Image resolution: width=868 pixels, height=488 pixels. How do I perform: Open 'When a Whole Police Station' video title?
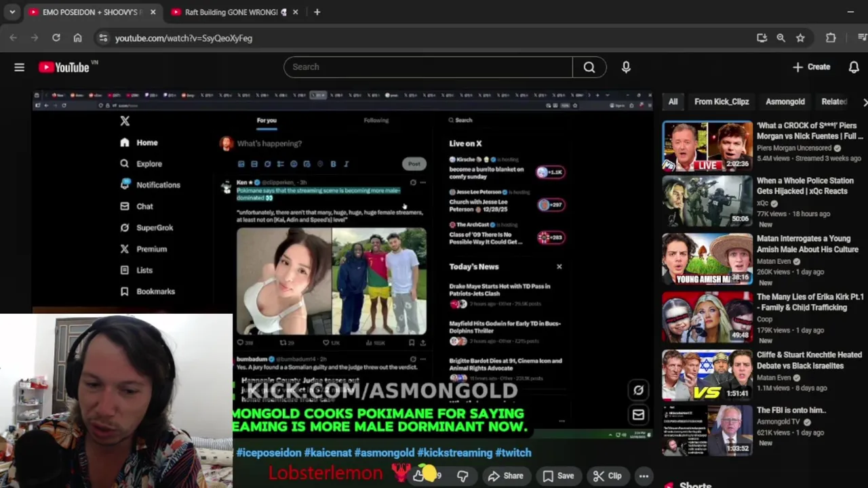point(805,186)
